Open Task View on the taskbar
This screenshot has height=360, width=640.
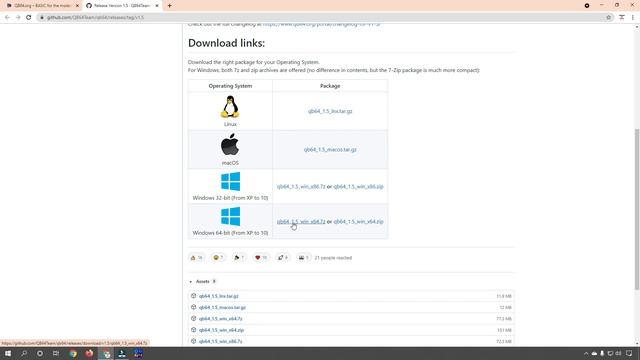pyautogui.click(x=56, y=353)
